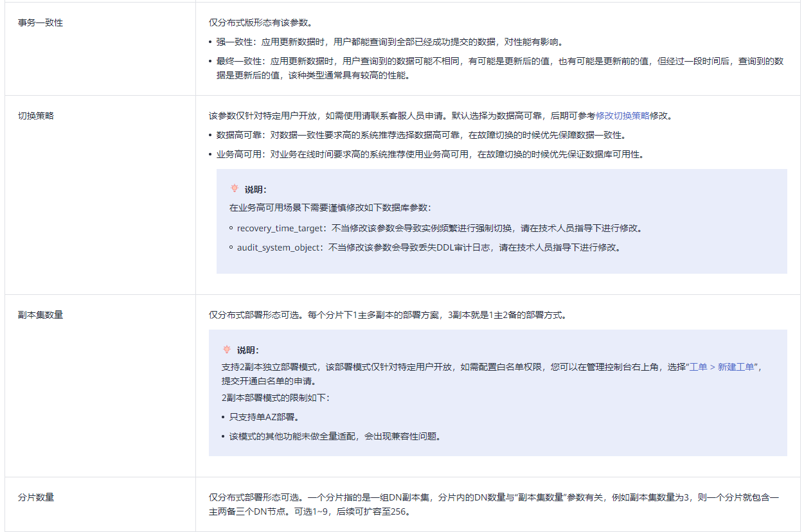This screenshot has width=804, height=532.
Task: Click the 强一致性 bullet line
Action: [x=390, y=42]
